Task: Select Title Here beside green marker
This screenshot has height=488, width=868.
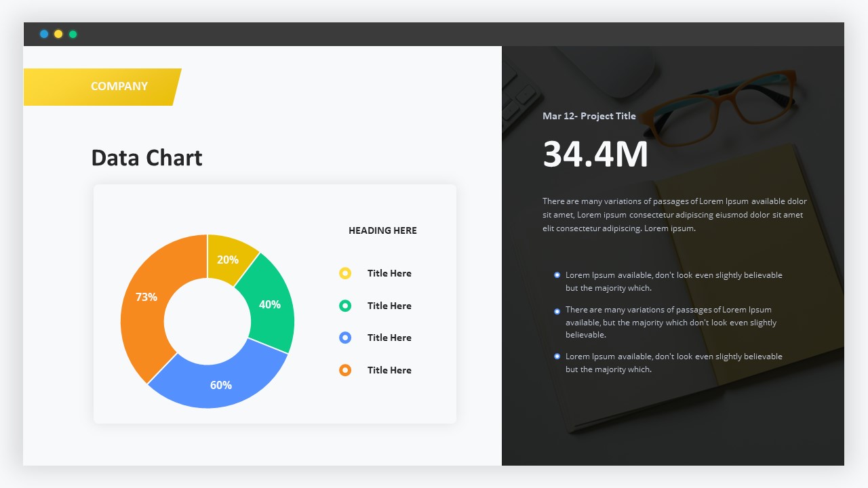Action: [x=389, y=306]
